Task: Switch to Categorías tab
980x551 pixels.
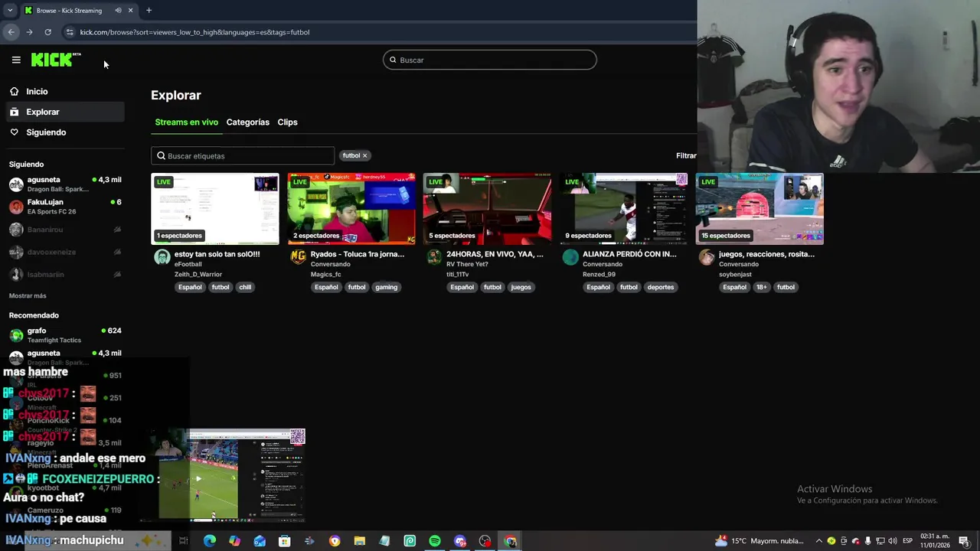Action: (247, 122)
